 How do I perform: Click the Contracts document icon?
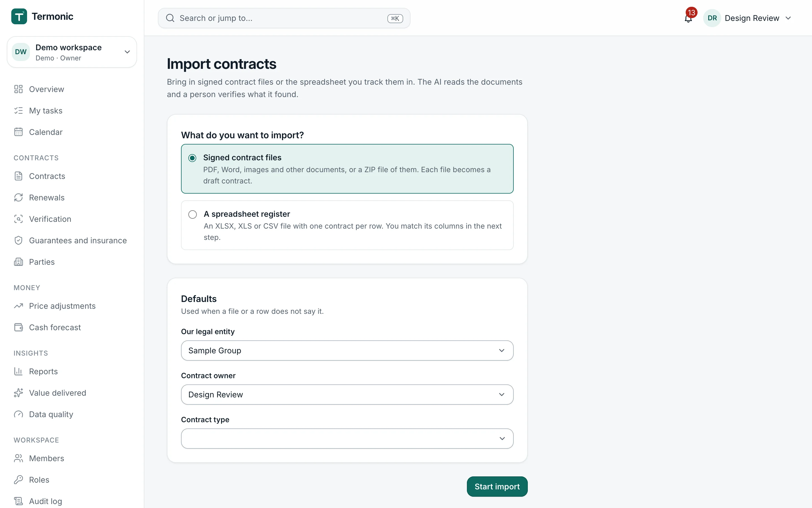18,176
